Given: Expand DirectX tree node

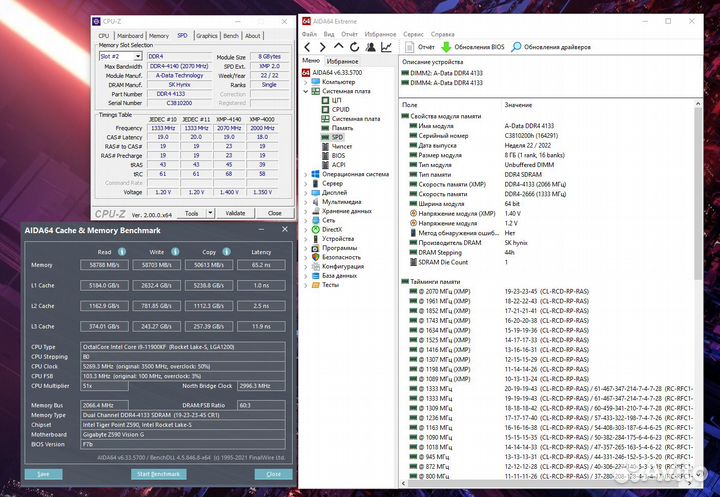Looking at the screenshot, I should pyautogui.click(x=306, y=230).
